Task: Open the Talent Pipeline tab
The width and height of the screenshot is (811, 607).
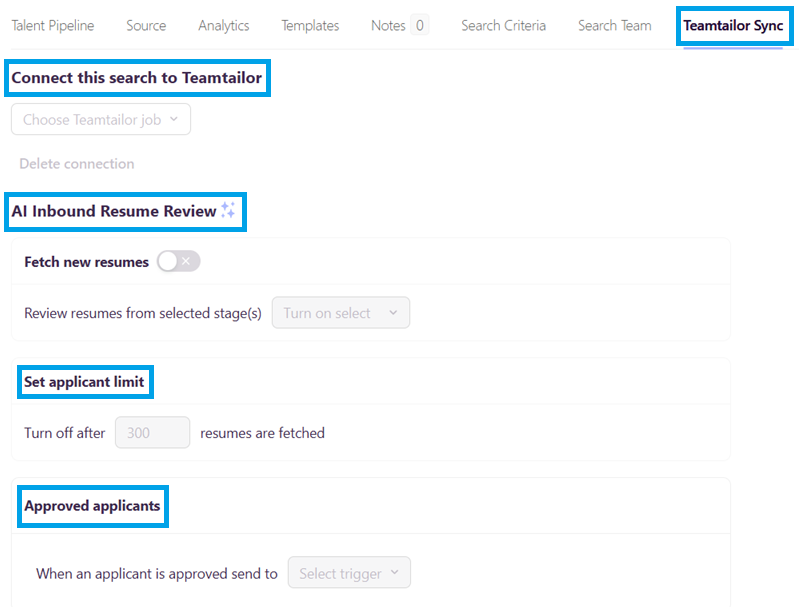Action: point(53,25)
